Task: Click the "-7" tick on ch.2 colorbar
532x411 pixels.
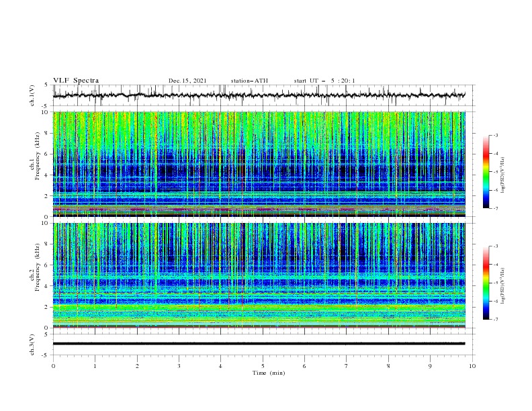Action: 496,320
